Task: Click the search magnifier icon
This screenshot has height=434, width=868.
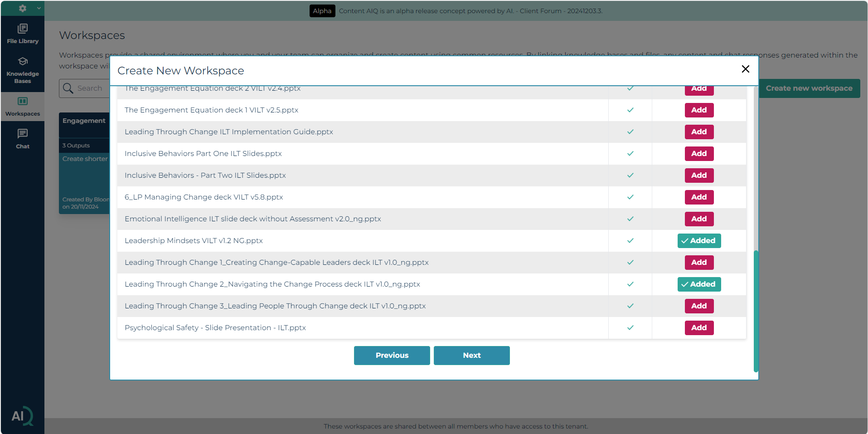Action: pos(68,88)
